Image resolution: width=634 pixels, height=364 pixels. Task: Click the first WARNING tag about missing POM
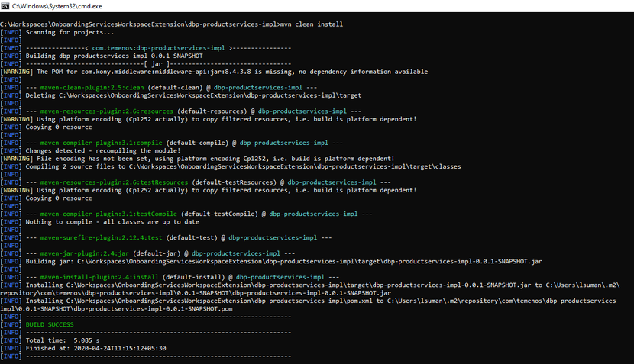click(x=15, y=71)
